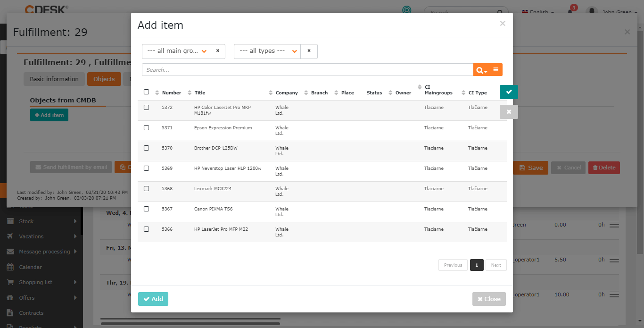
Task: Click the Next pagination button
Action: [496, 265]
